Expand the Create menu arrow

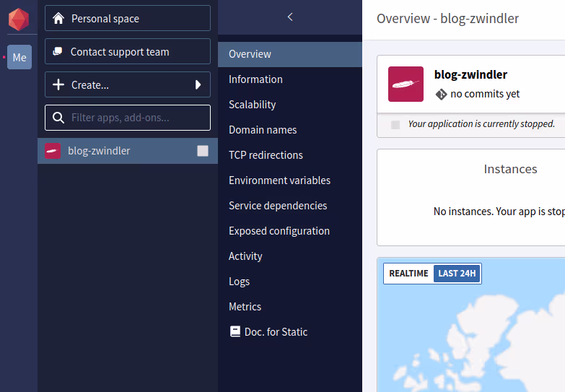pos(198,85)
